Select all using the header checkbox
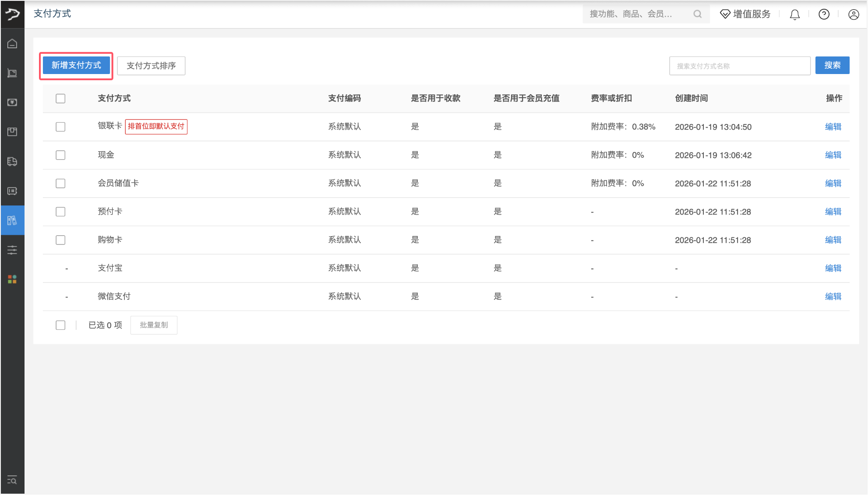Screen dimensions: 868x495 (60, 99)
